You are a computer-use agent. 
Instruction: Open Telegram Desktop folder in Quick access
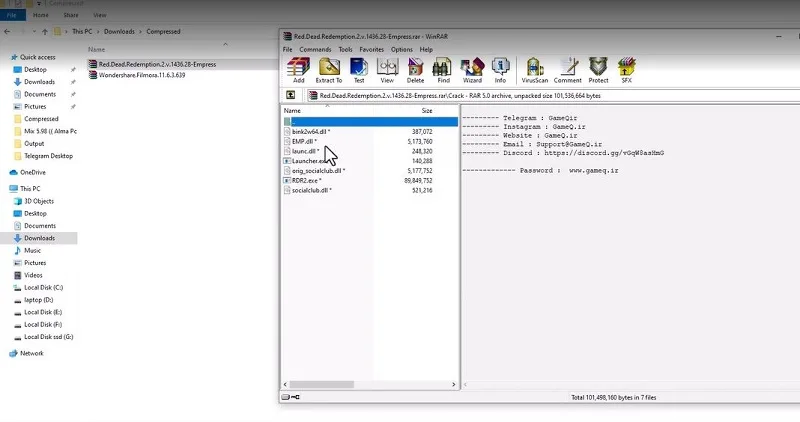pos(48,156)
